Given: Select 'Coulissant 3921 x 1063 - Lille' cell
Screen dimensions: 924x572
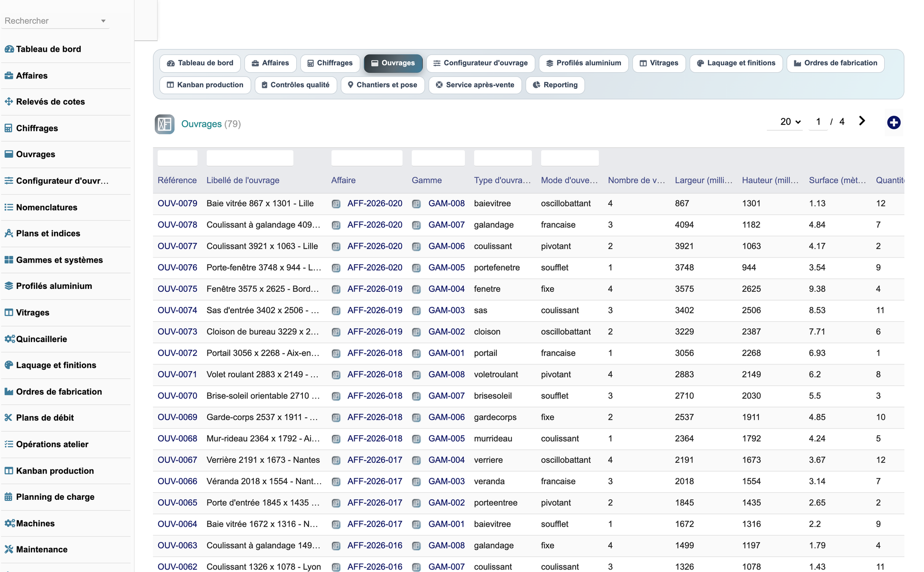Looking at the screenshot, I should coord(262,246).
